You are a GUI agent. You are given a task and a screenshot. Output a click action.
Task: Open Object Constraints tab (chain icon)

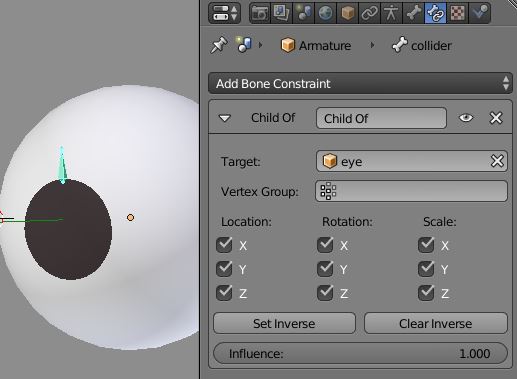tap(369, 13)
